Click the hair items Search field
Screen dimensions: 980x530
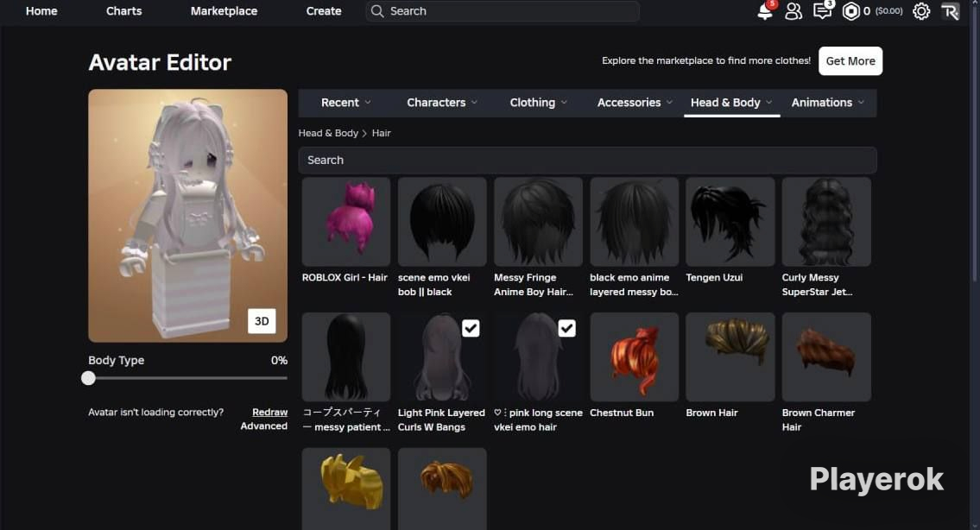[x=587, y=160]
